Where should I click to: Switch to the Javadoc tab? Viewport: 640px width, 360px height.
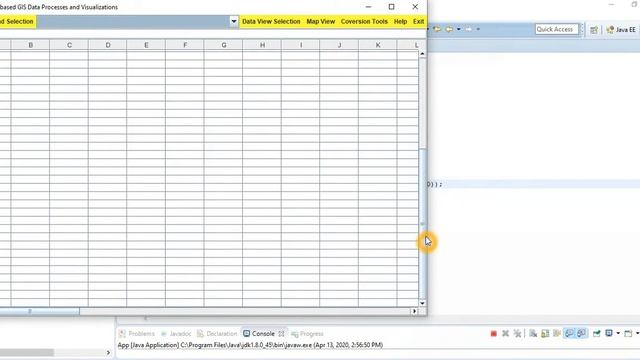[x=176, y=333]
